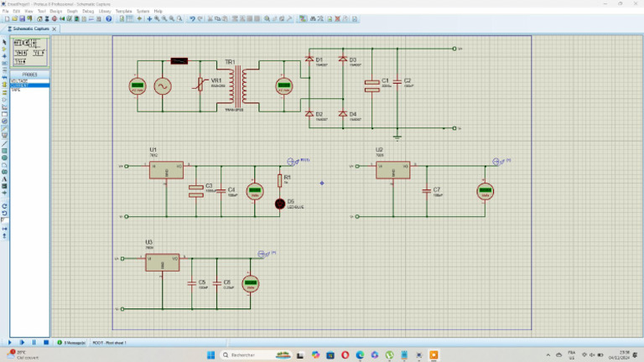Screen dimensions: 644x362
Task: Click the fuse component on top wire
Action: click(179, 61)
